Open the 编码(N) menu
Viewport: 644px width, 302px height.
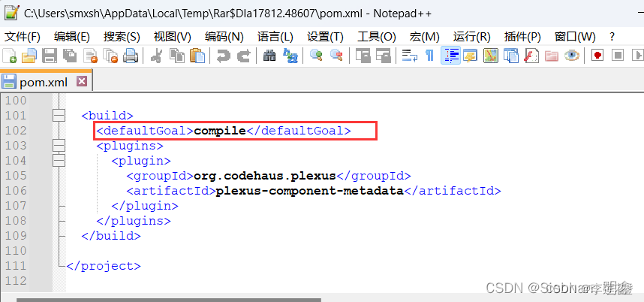point(224,37)
